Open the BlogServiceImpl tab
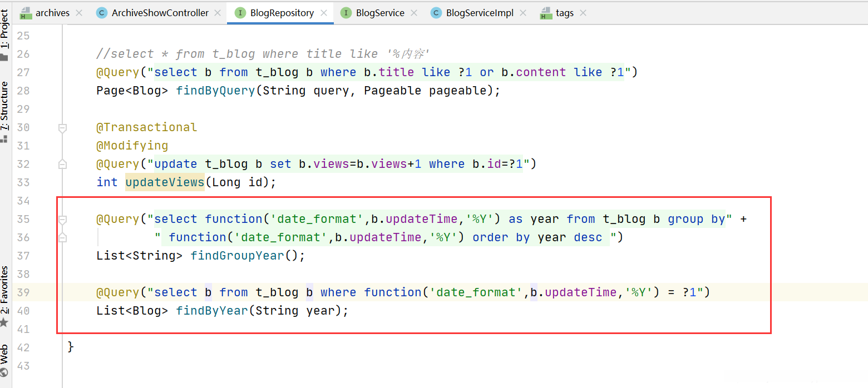 [x=480, y=13]
